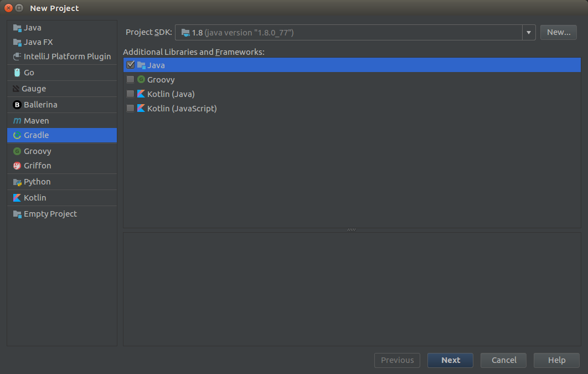Uncheck the Java framework checkbox
The width and height of the screenshot is (588, 374).
pyautogui.click(x=131, y=65)
